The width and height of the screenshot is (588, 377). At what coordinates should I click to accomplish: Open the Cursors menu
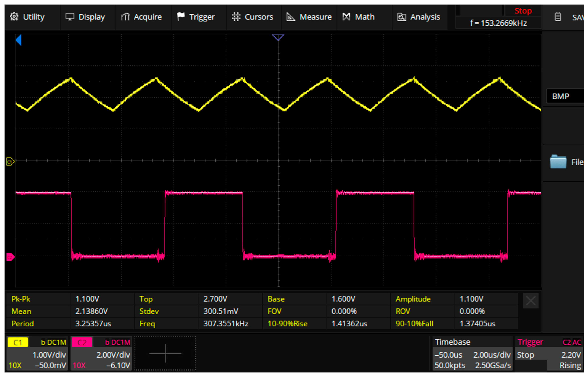254,17
